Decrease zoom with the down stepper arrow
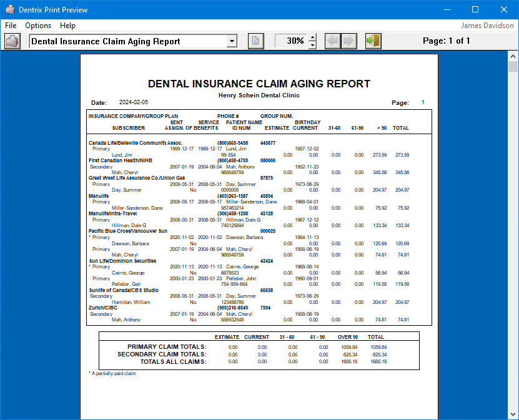The image size is (519, 420). click(x=313, y=45)
